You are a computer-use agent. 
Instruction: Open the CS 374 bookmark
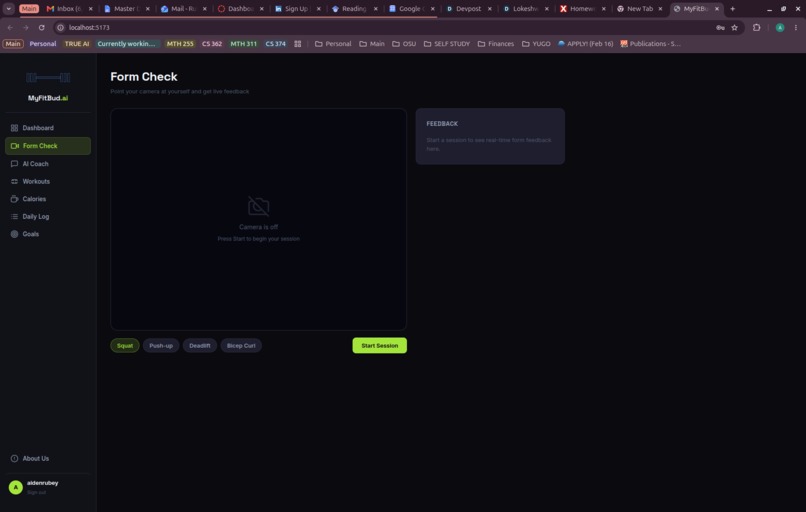276,44
